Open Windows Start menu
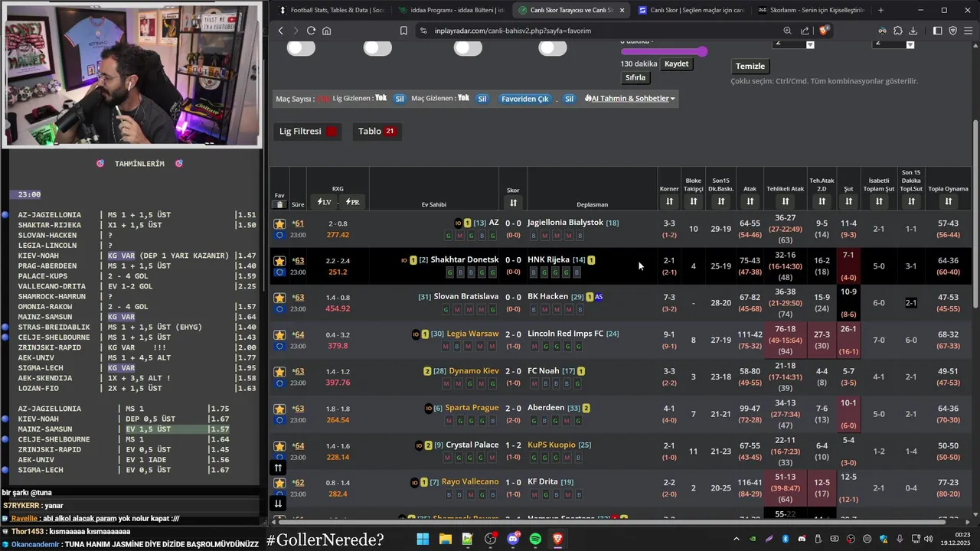Image resolution: width=980 pixels, height=551 pixels. [423, 540]
